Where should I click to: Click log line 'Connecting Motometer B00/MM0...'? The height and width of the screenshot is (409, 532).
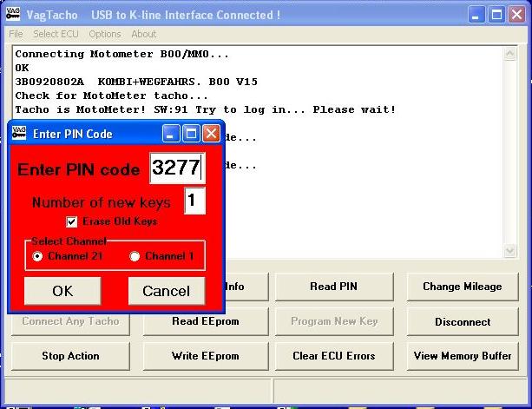[122, 54]
